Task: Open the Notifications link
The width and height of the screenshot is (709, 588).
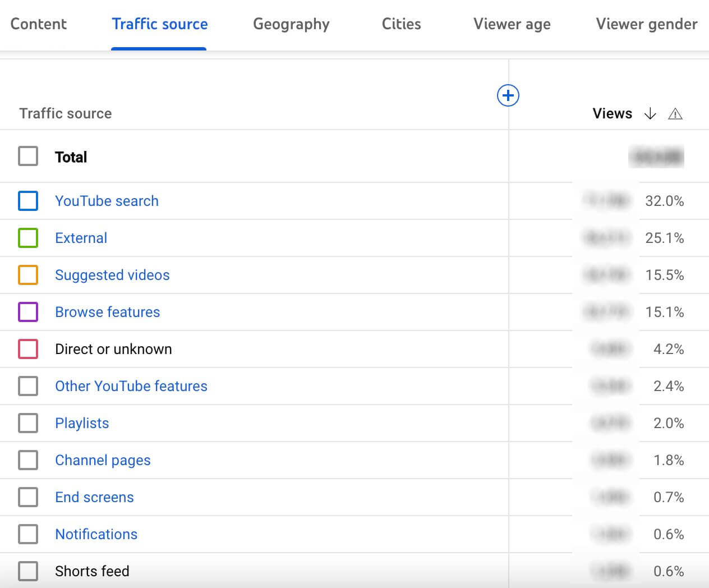Action: click(96, 534)
